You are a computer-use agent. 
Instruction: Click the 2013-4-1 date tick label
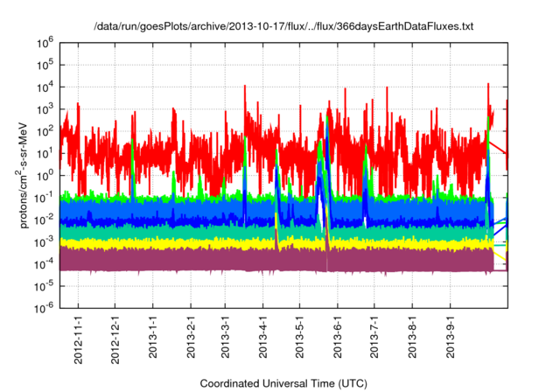[263, 337]
